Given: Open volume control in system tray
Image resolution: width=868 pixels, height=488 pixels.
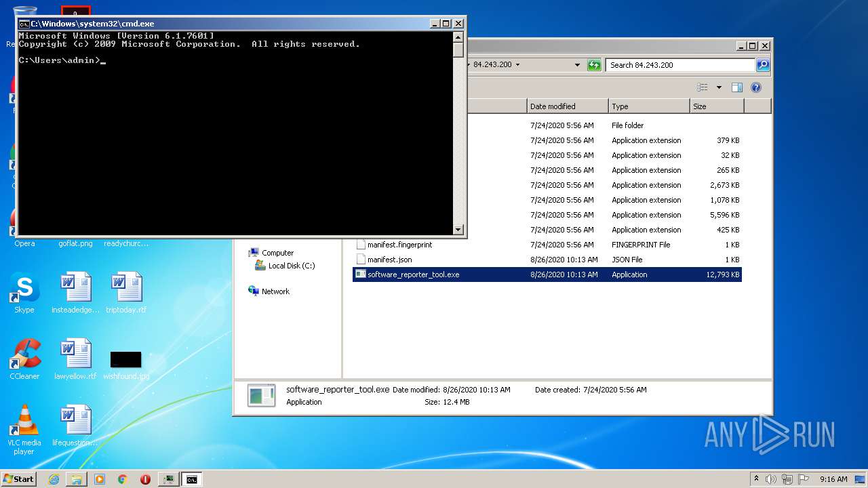Looking at the screenshot, I should pos(771,479).
